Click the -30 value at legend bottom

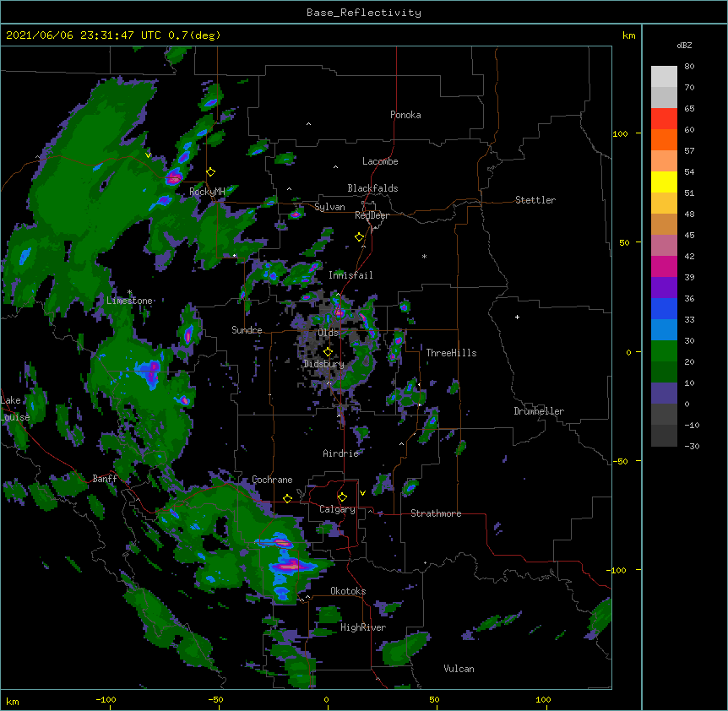pyautogui.click(x=692, y=446)
